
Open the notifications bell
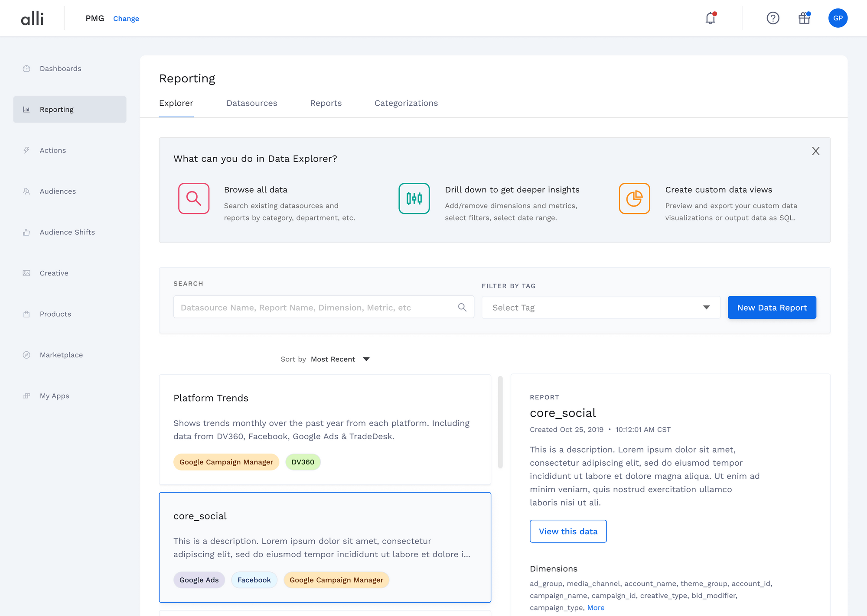coord(710,18)
